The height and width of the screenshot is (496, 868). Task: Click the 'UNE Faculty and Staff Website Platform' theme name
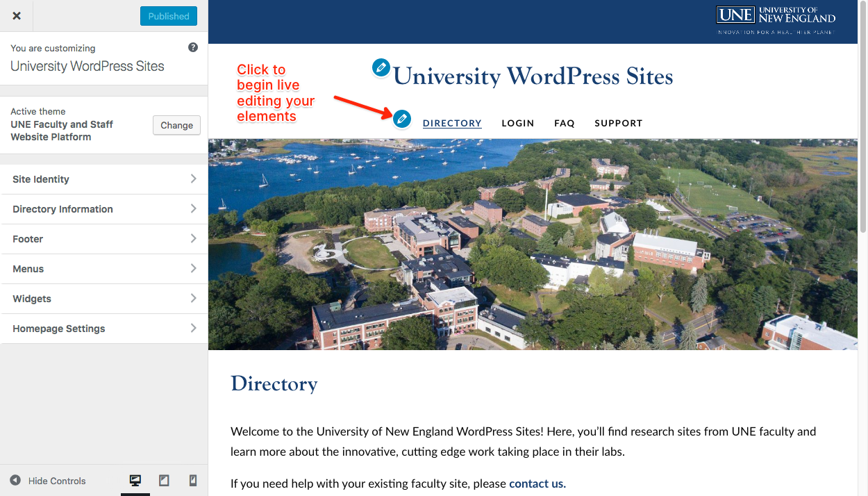pos(62,131)
